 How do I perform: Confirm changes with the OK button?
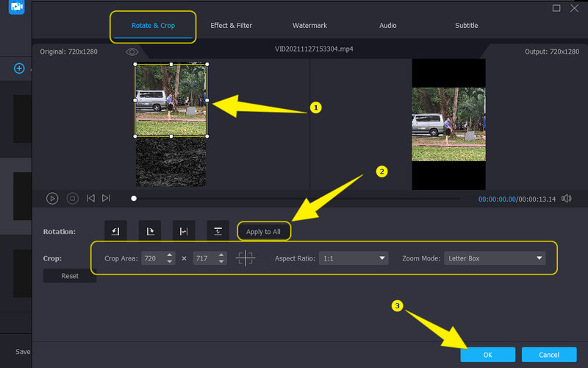point(487,355)
